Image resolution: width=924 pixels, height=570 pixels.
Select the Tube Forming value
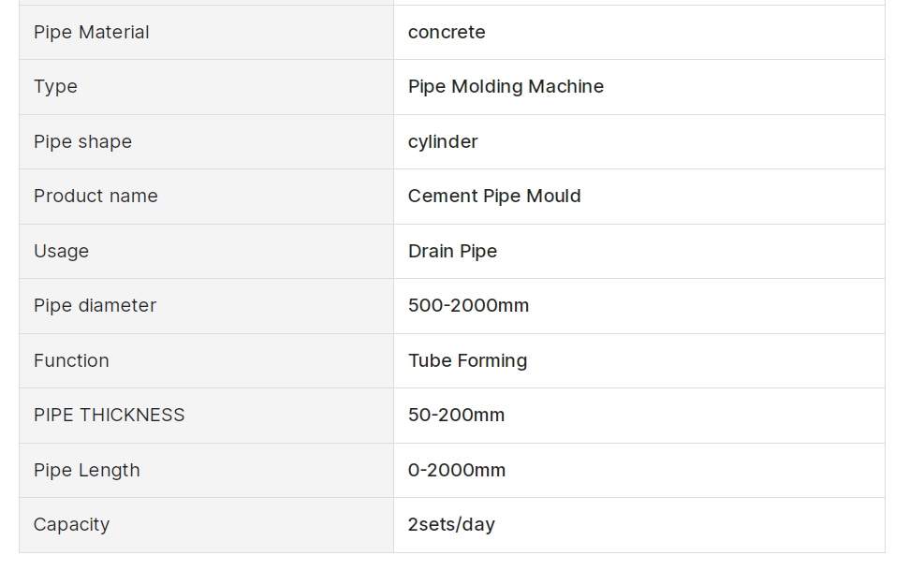click(467, 360)
